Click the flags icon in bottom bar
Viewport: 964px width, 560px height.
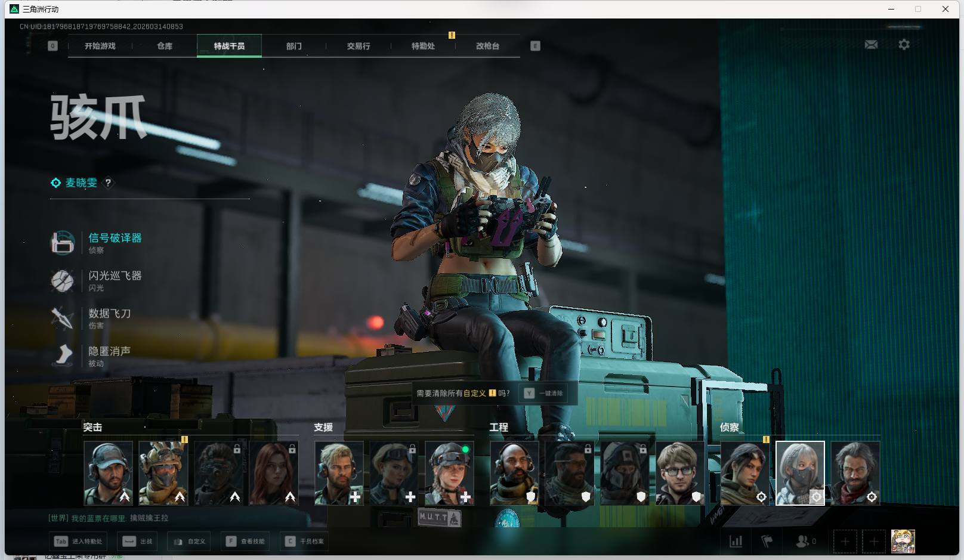[767, 541]
